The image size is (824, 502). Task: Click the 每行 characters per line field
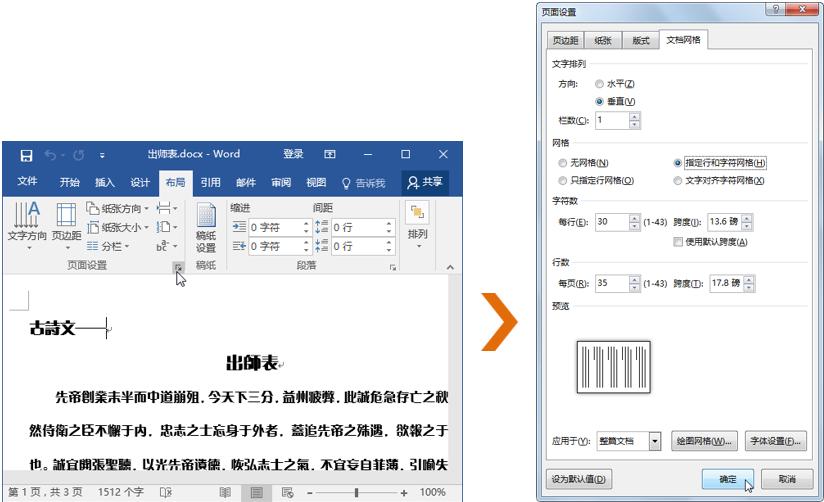click(x=612, y=222)
